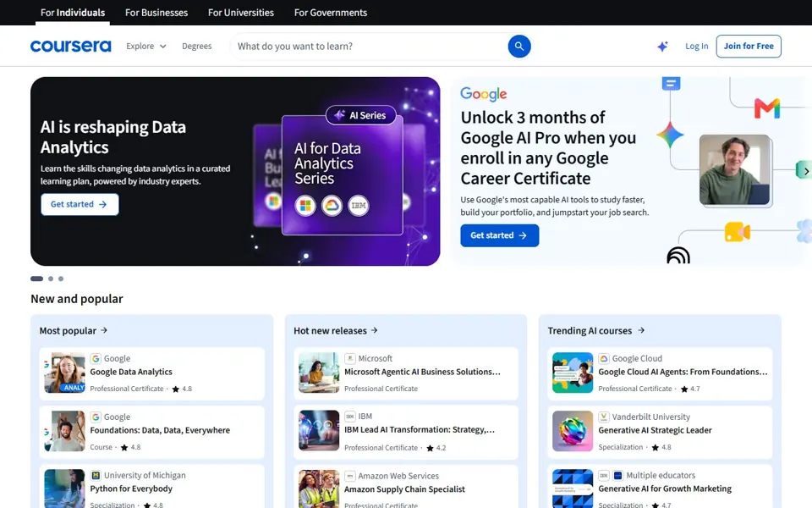Switch to the For Individuals tab
The height and width of the screenshot is (508, 812).
(73, 13)
